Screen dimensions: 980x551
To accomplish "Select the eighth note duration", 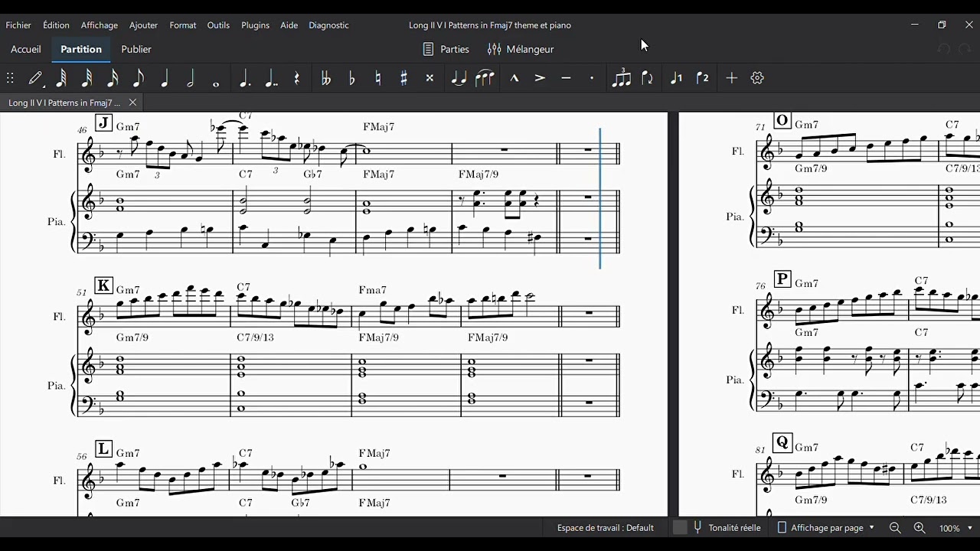I will click(139, 78).
